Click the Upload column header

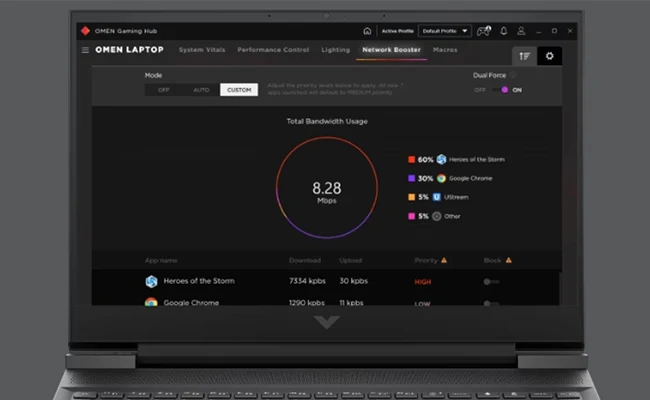350,260
